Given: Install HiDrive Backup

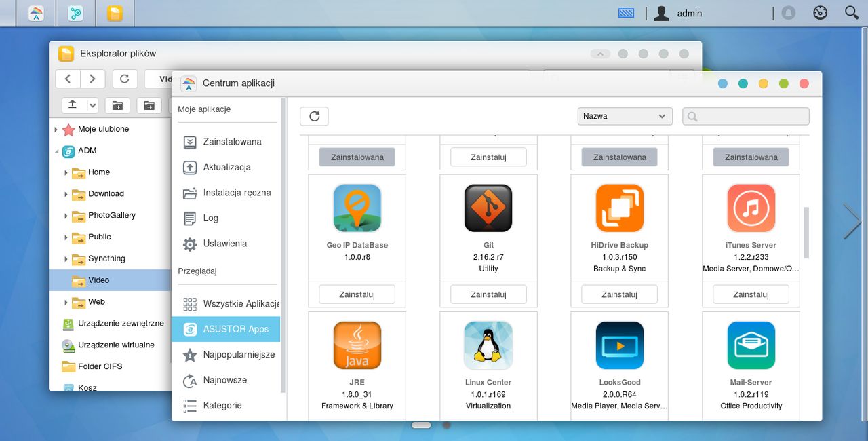Looking at the screenshot, I should click(x=620, y=294).
